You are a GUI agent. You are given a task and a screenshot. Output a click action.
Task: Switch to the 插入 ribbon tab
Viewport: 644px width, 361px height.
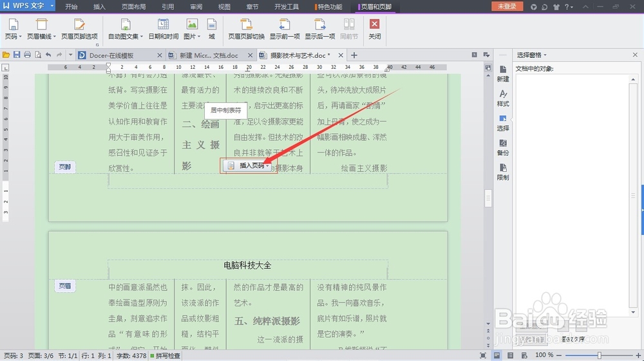coord(99,6)
